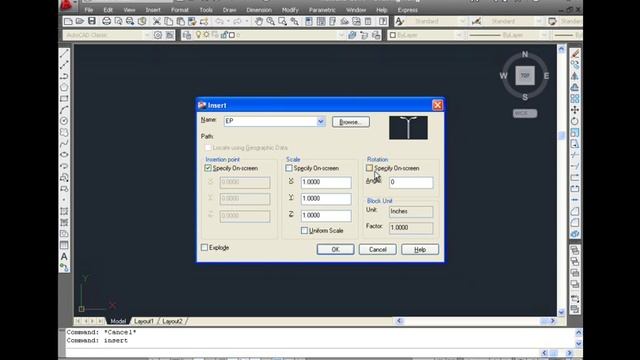Switch to the Layout1 tab
The width and height of the screenshot is (640, 360).
coord(144,321)
